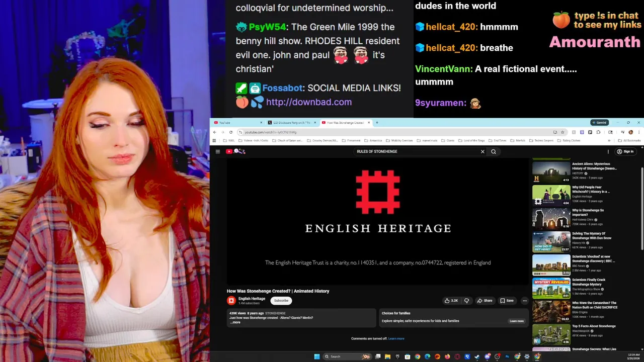This screenshot has width=644, height=362.
Task: Click the Share button
Action: click(485, 301)
